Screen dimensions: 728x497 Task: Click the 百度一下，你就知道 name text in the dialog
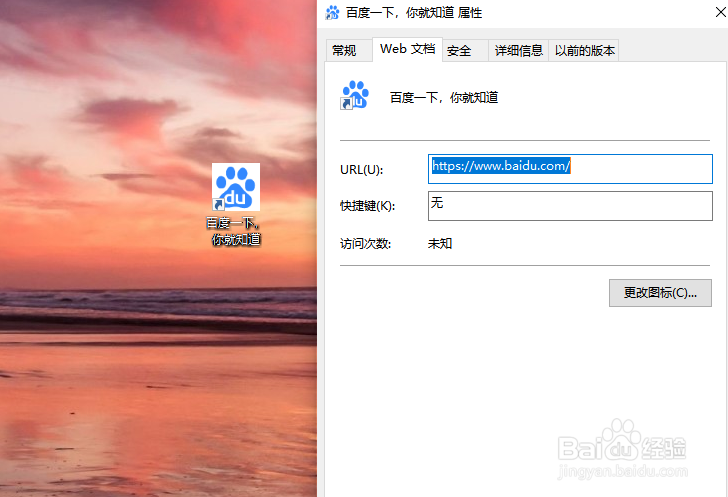pos(444,98)
